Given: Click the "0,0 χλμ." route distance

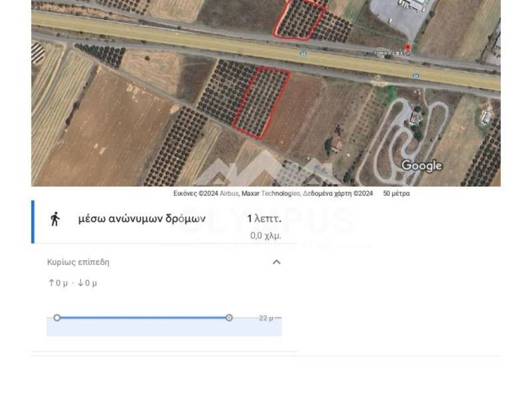Looking at the screenshot, I should coord(265,235).
